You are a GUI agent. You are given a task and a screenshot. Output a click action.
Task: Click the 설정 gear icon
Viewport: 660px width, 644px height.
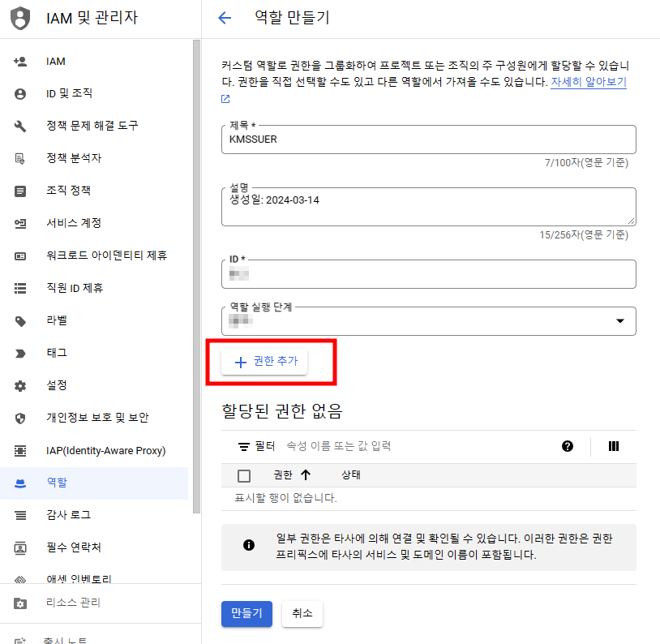point(20,386)
